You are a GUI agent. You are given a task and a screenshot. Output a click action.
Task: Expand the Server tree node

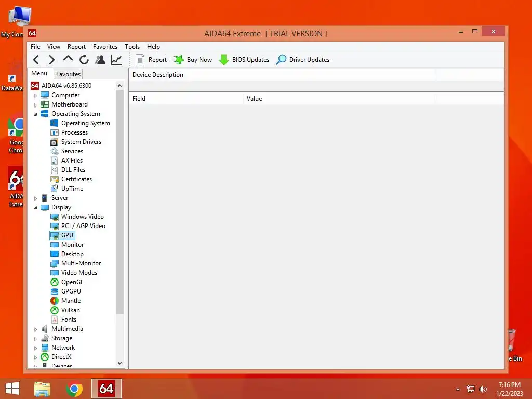click(35, 198)
